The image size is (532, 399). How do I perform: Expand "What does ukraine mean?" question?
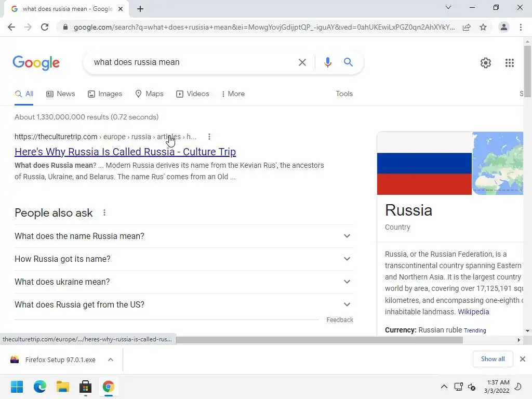(183, 282)
